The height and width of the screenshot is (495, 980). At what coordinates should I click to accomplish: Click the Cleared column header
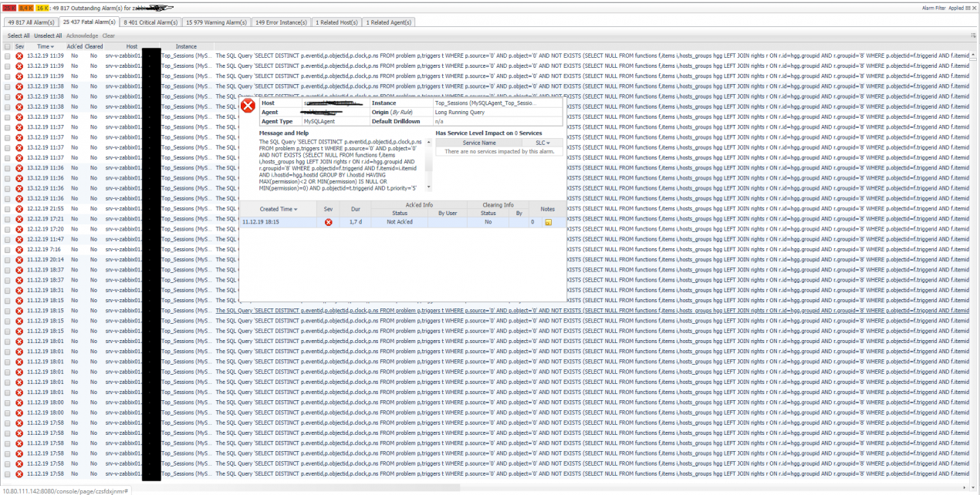93,46
